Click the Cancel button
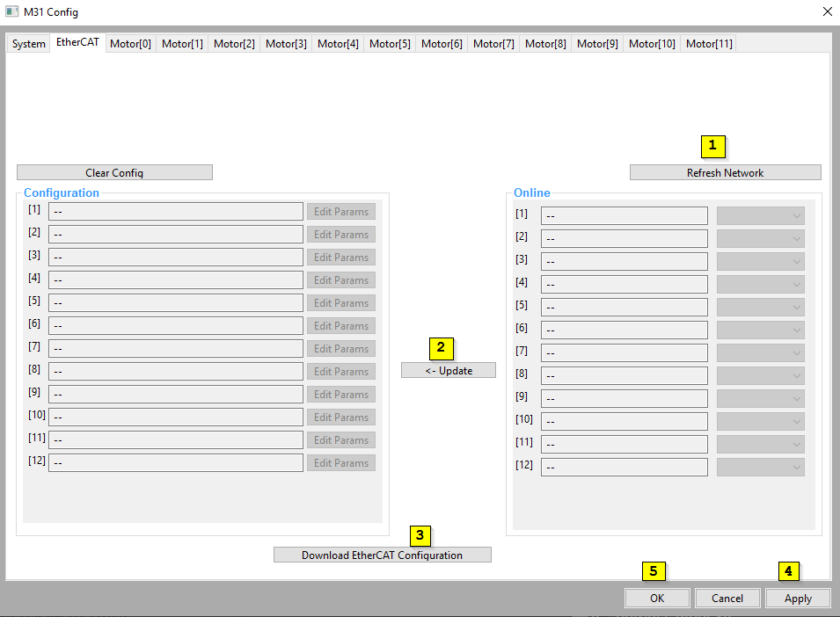Image resolution: width=840 pixels, height=617 pixels. pos(727,599)
